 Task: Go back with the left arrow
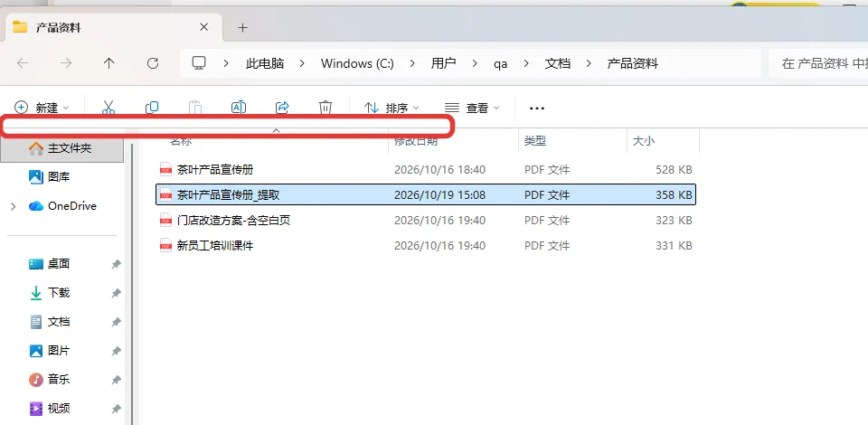click(23, 63)
